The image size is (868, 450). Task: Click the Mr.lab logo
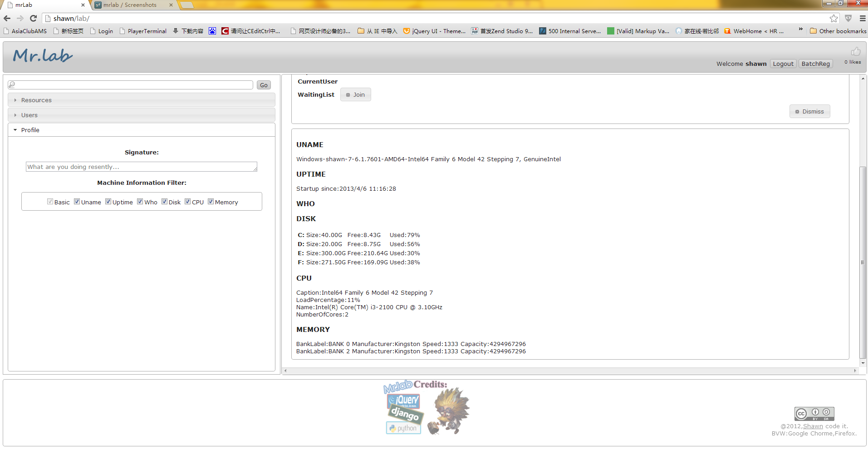42,55
